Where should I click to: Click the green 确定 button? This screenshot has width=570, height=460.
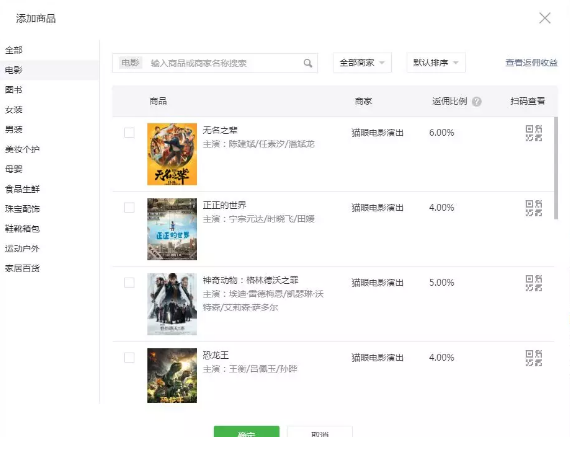(x=246, y=432)
